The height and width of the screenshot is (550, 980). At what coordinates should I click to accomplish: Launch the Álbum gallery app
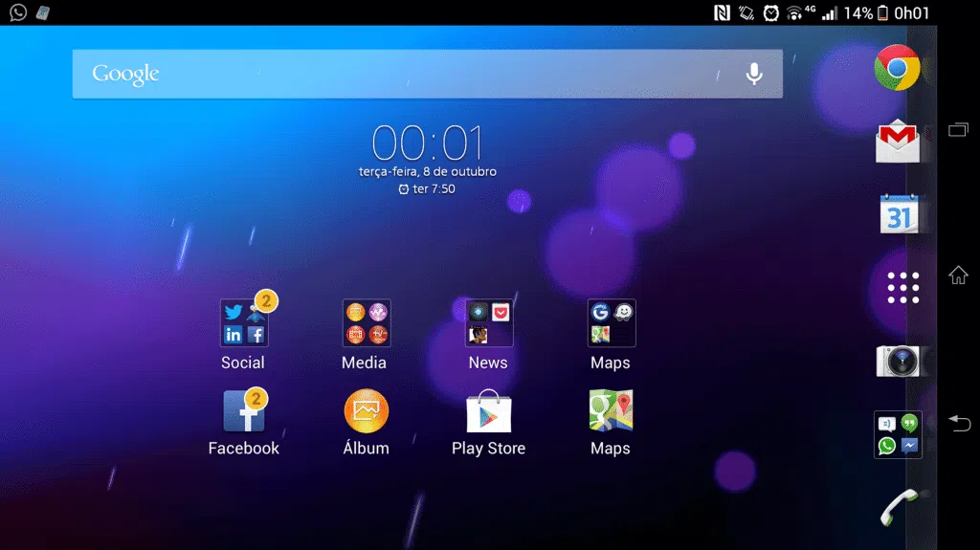[366, 412]
